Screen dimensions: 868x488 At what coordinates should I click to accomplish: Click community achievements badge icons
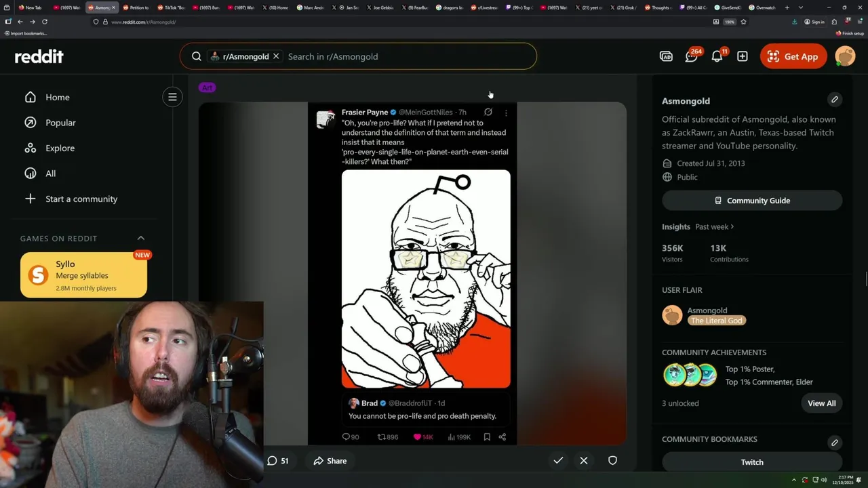click(x=690, y=374)
